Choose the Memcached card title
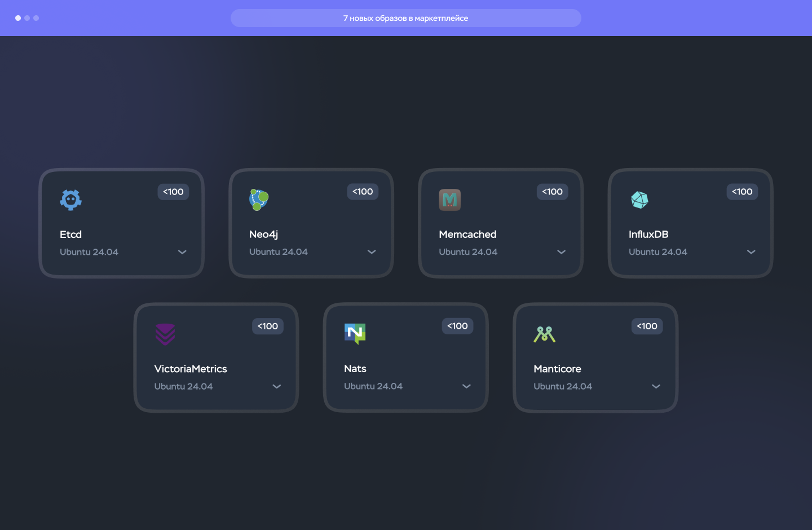 (x=468, y=235)
